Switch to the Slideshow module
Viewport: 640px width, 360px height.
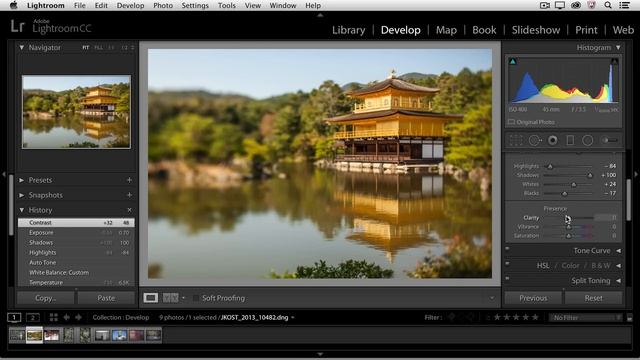tap(536, 30)
